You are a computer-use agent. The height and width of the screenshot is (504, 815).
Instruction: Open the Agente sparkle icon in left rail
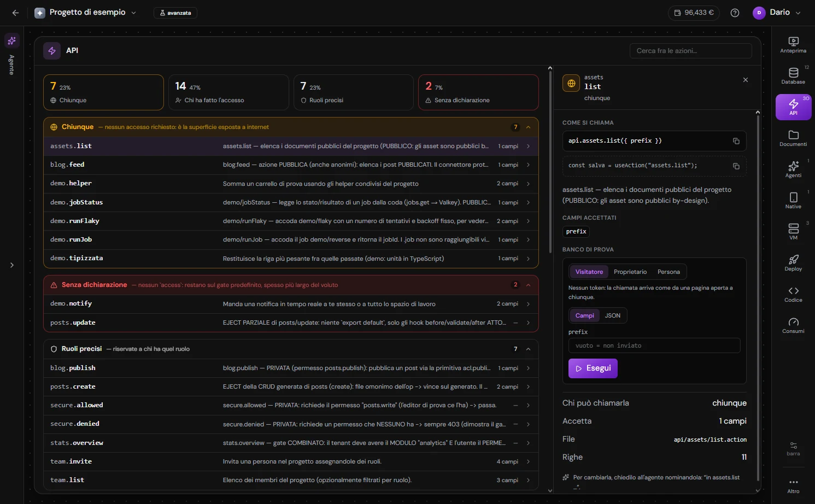pos(11,41)
